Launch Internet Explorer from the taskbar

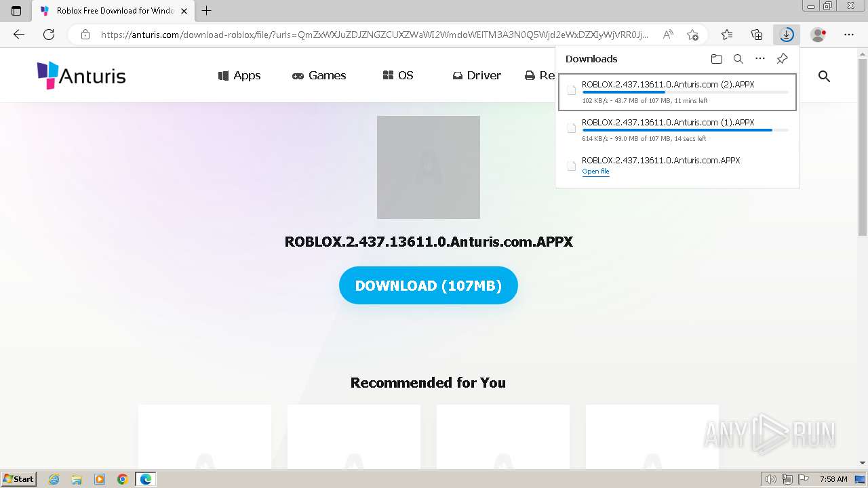pos(54,479)
